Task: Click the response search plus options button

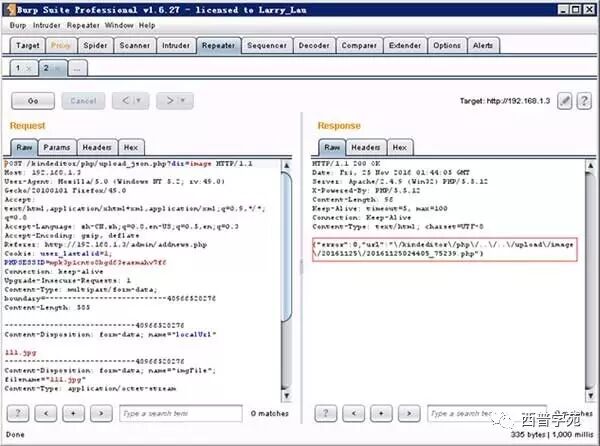Action: pyautogui.click(x=381, y=413)
